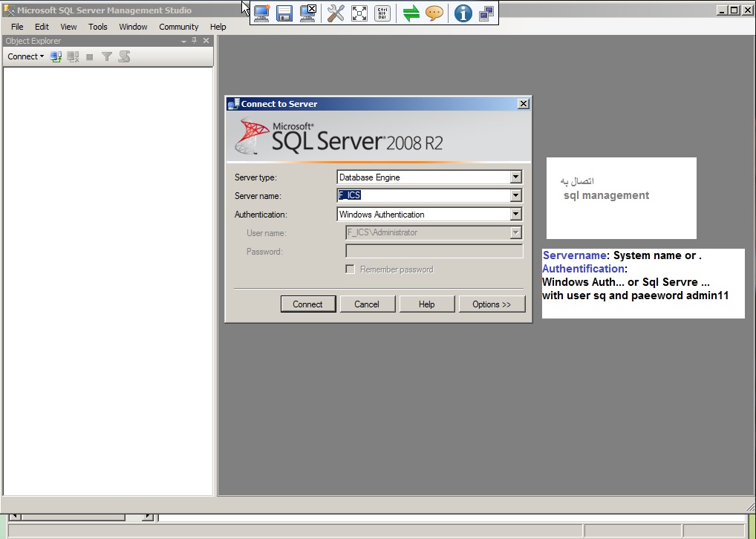Expand the Authentication dropdown

coord(516,215)
